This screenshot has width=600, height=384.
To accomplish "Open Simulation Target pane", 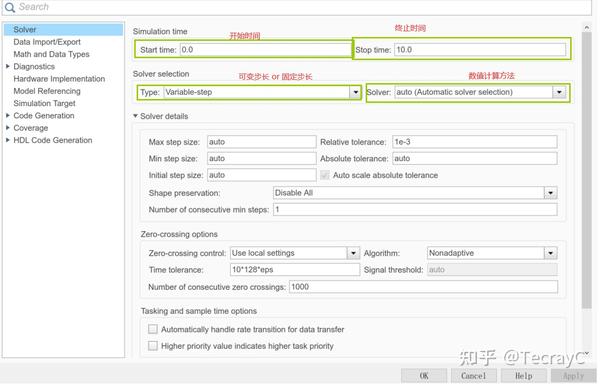I will click(44, 103).
